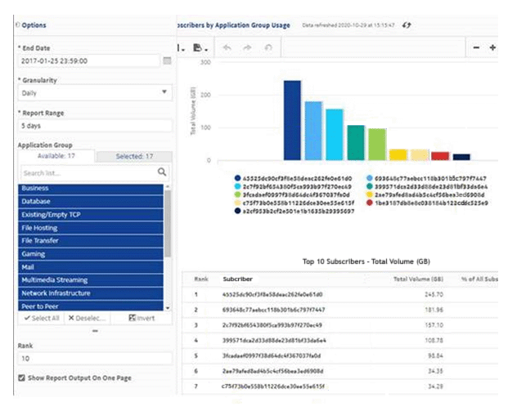Click the undo arrow in toolbar
The height and width of the screenshot is (420, 517).
click(227, 48)
